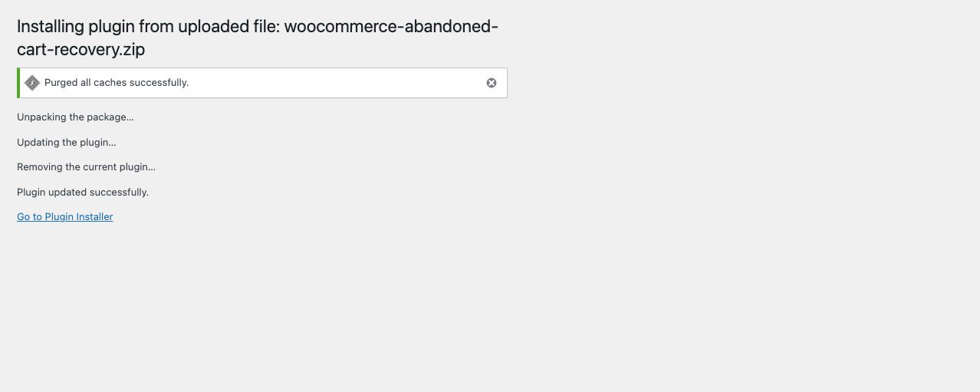The width and height of the screenshot is (980, 392).
Task: Click the 'Removing the current plugin…' status line
Action: (86, 167)
